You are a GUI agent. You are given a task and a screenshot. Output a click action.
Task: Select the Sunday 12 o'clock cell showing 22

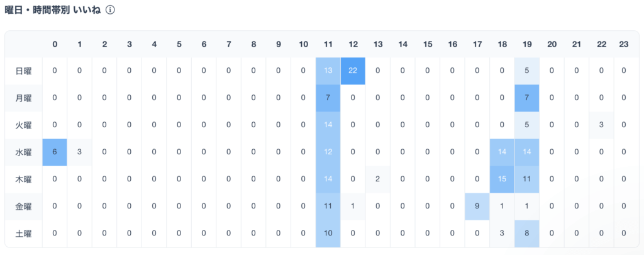(x=353, y=71)
